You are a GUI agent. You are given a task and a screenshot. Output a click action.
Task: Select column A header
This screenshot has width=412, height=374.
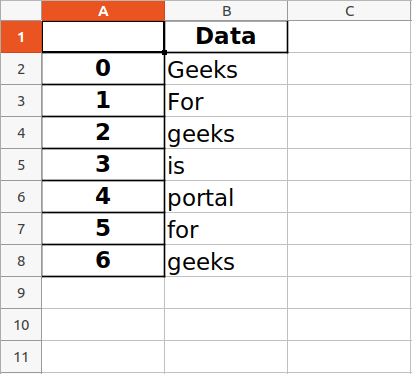[103, 11]
